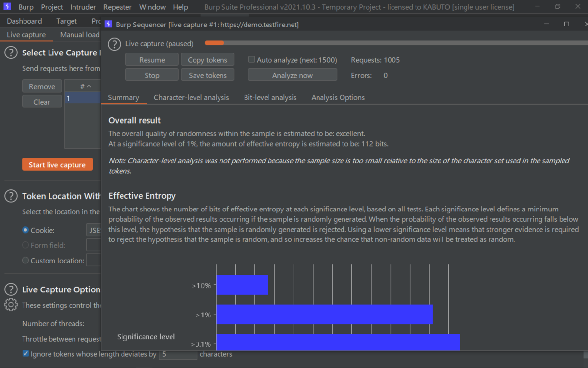
Task: Click Start live capture button
Action: point(57,165)
